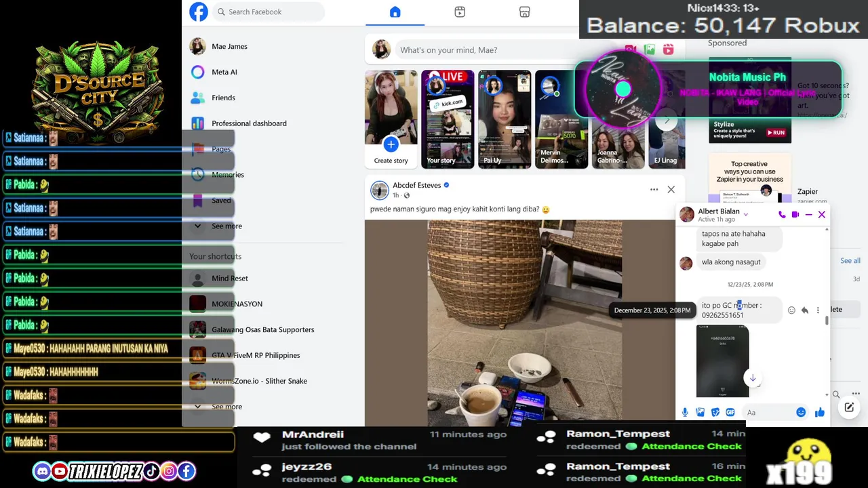Viewport: 868px width, 488px height.
Task: Record a voice clip in chat
Action: pyautogui.click(x=685, y=412)
